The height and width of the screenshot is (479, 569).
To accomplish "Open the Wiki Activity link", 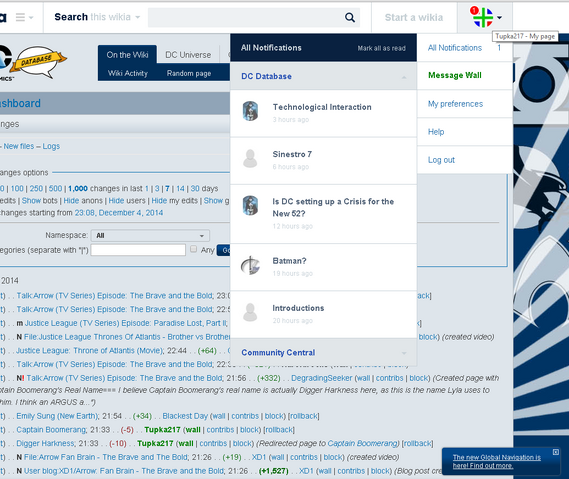I will tap(128, 73).
